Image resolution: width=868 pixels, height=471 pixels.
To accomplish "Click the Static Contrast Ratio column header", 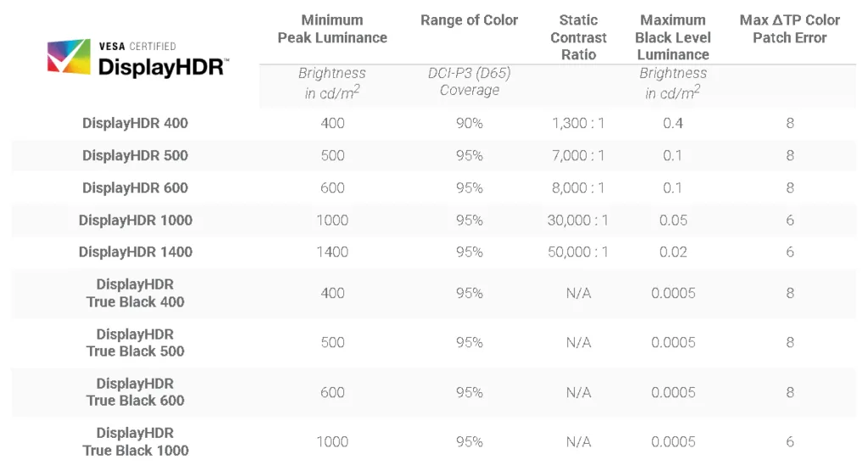I will (578, 37).
